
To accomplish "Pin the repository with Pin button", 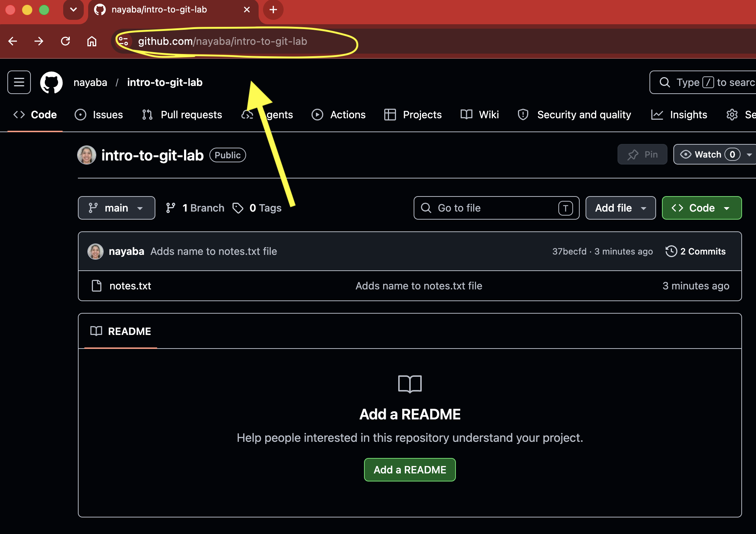I will (x=642, y=155).
